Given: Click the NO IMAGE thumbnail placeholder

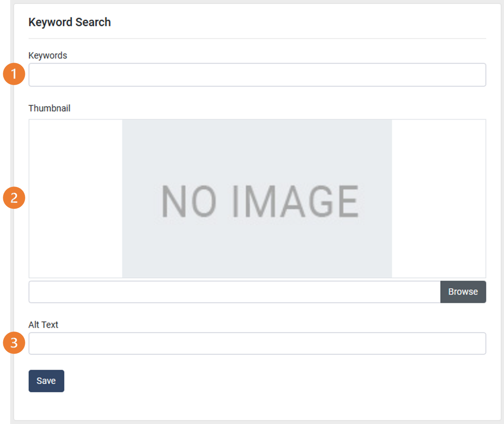Looking at the screenshot, I should tap(257, 198).
